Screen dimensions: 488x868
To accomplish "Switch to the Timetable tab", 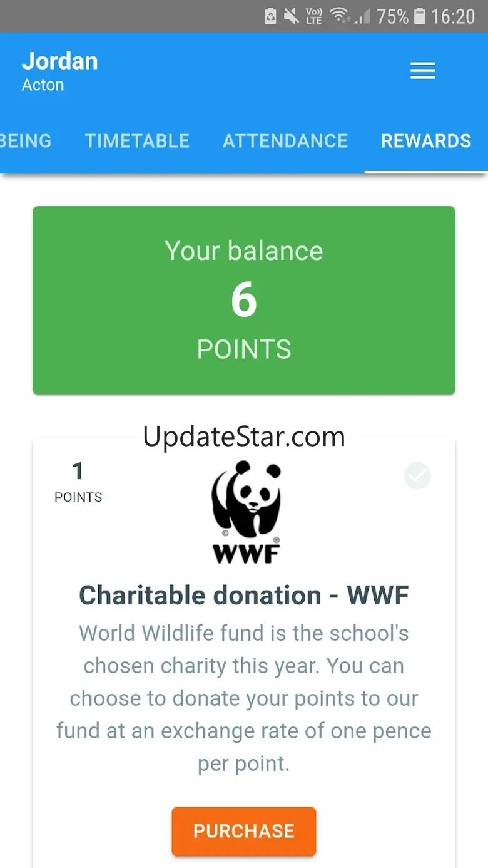I will coord(137,141).
